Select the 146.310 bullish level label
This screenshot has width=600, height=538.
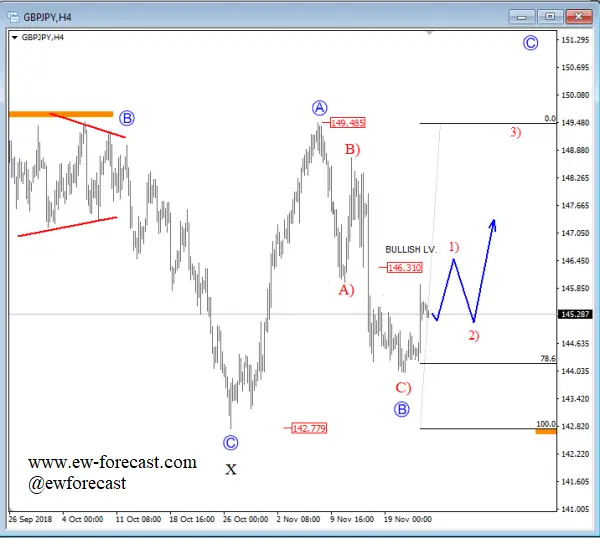(404, 267)
